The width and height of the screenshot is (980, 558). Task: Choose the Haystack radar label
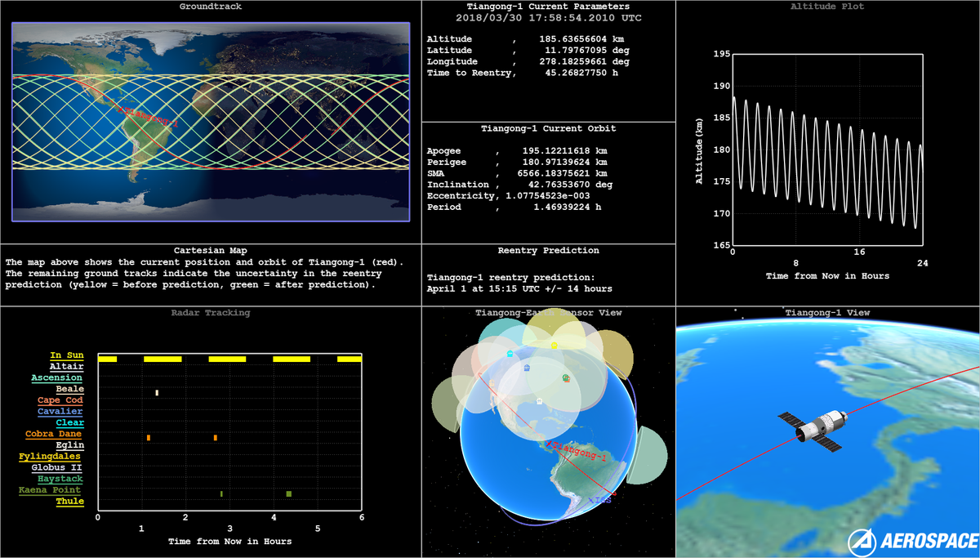(57, 479)
